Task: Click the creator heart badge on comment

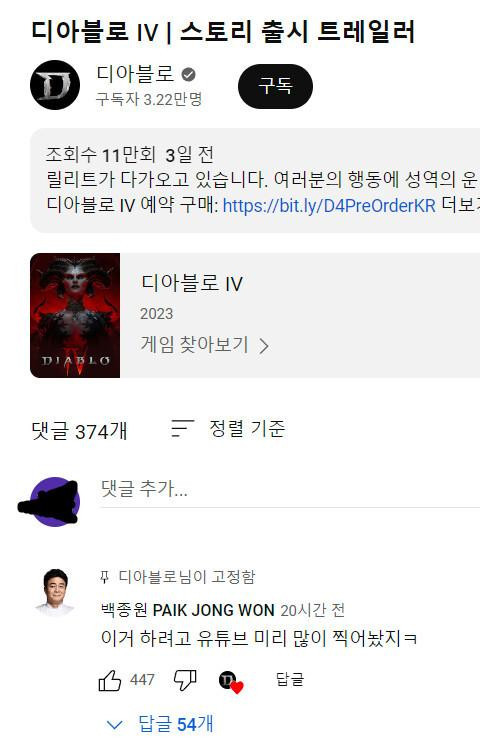Action: point(231,681)
